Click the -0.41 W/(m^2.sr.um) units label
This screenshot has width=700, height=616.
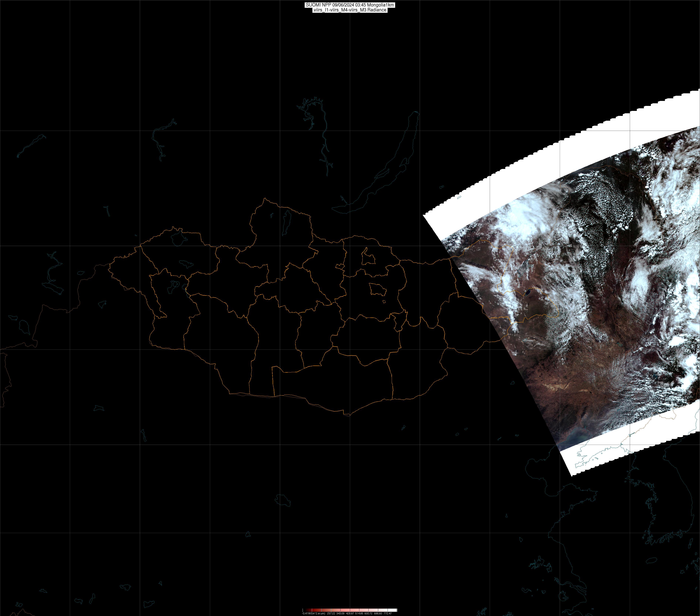click(313, 613)
